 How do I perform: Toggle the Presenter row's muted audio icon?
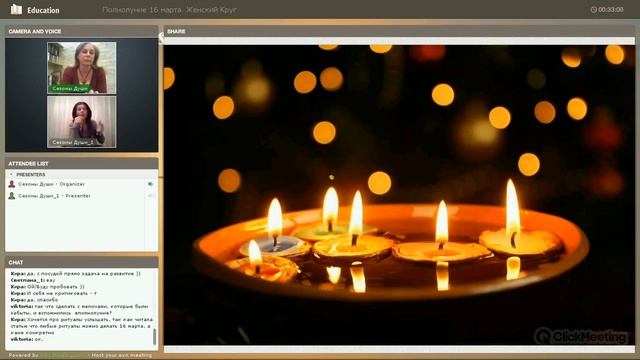pyautogui.click(x=151, y=196)
